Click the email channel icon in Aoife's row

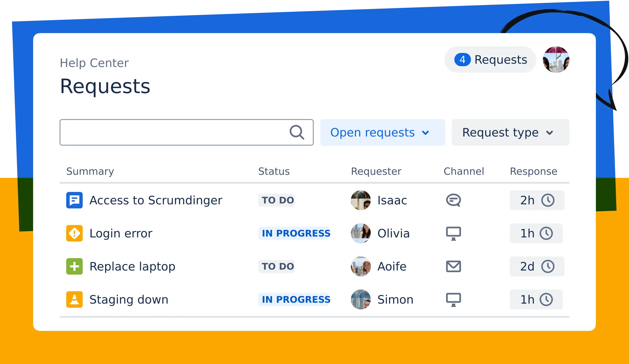453,266
